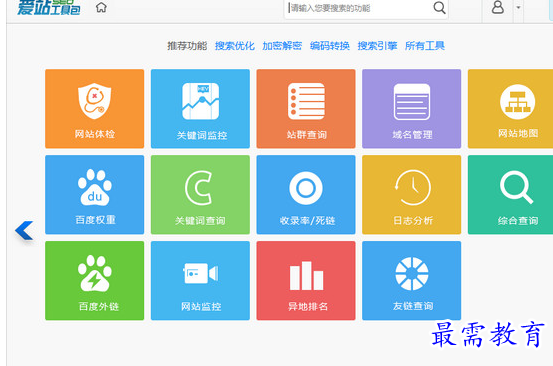This screenshot has width=553, height=366.
Task: Click the search magnifier button
Action: tap(439, 7)
